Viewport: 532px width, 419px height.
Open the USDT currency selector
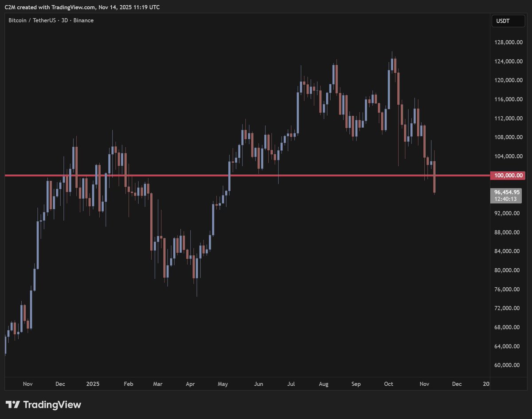pyautogui.click(x=507, y=20)
